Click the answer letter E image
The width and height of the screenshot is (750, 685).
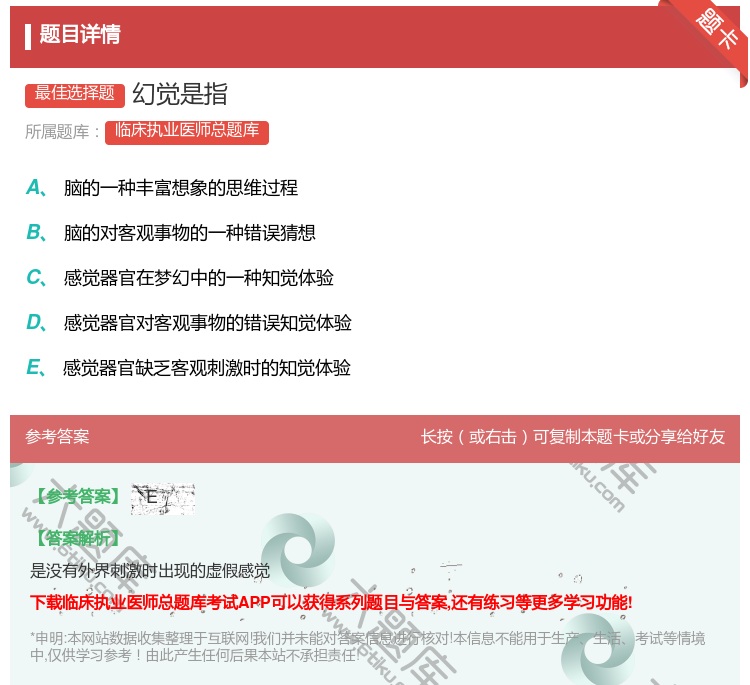point(163,498)
